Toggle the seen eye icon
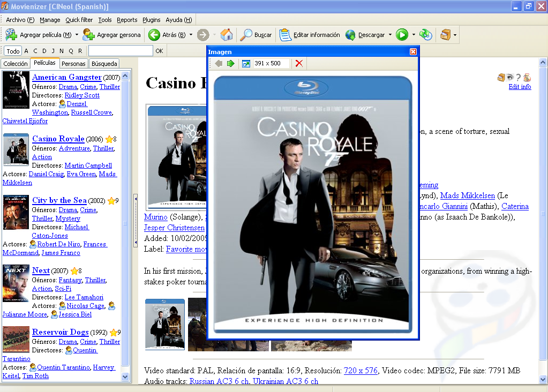 (511, 77)
